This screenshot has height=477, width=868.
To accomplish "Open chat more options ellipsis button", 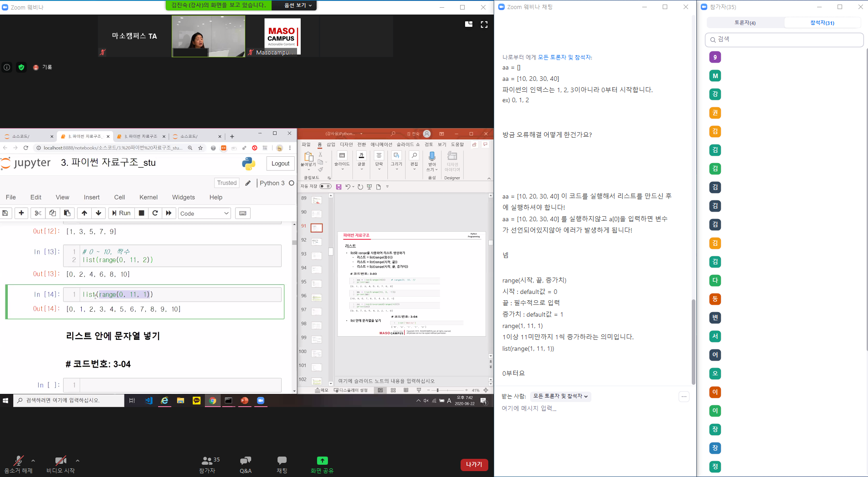I will click(684, 397).
